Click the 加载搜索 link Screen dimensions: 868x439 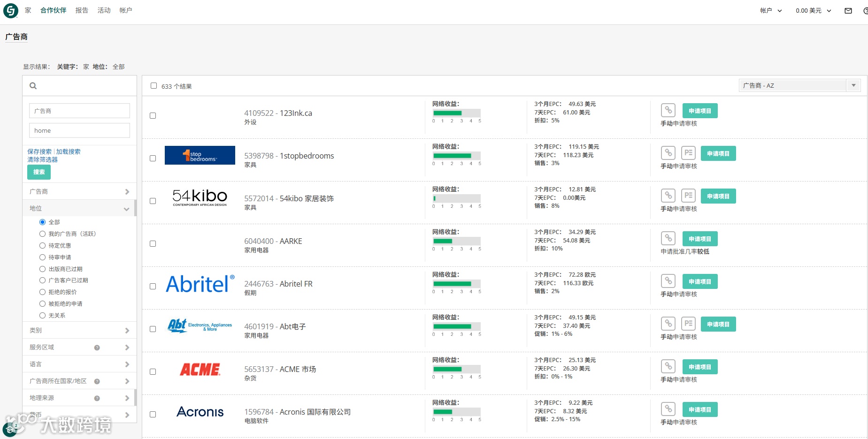coord(68,151)
